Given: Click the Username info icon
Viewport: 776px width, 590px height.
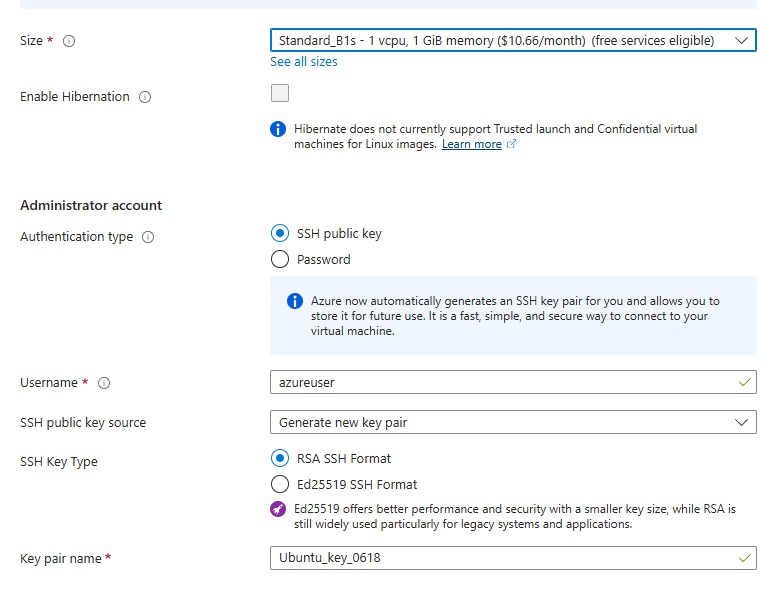Looking at the screenshot, I should (104, 383).
